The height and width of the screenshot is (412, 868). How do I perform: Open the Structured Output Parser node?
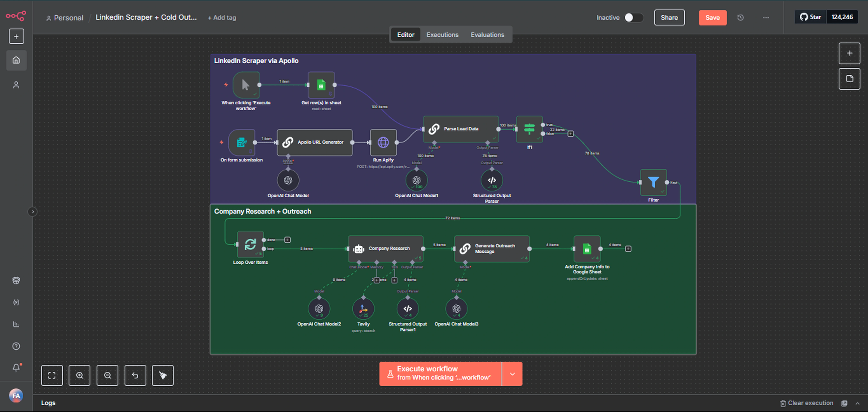[491, 180]
